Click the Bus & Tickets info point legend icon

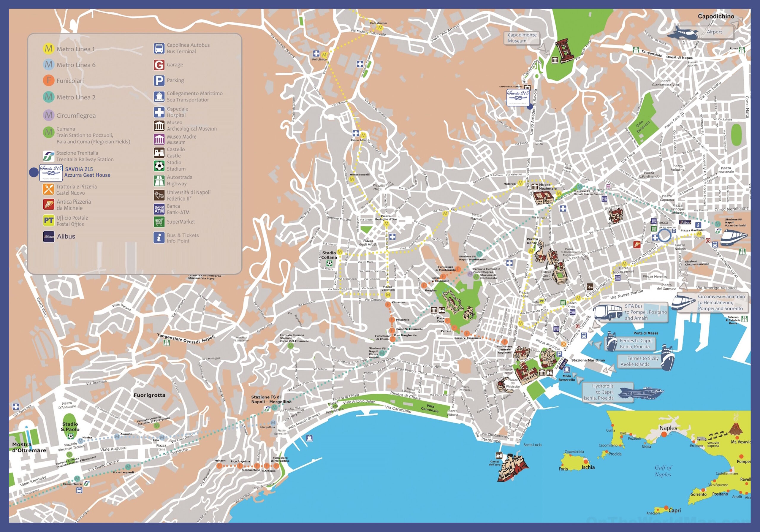pos(159,238)
